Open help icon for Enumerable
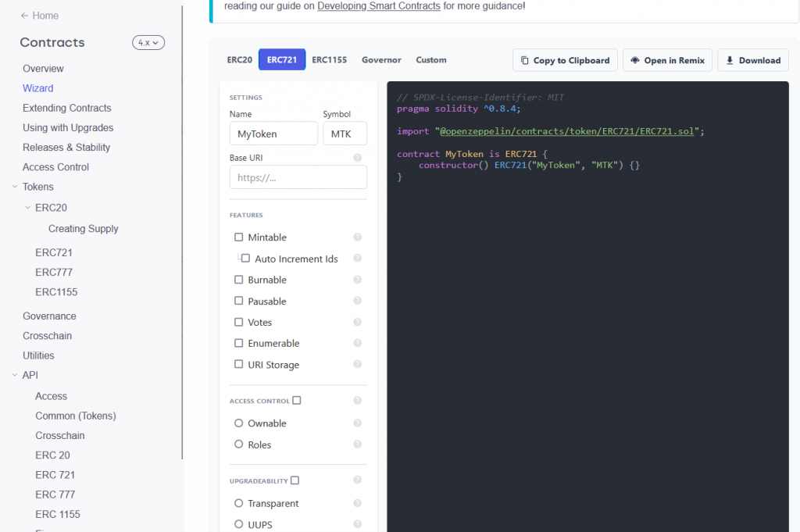This screenshot has width=800, height=532. 358,343
